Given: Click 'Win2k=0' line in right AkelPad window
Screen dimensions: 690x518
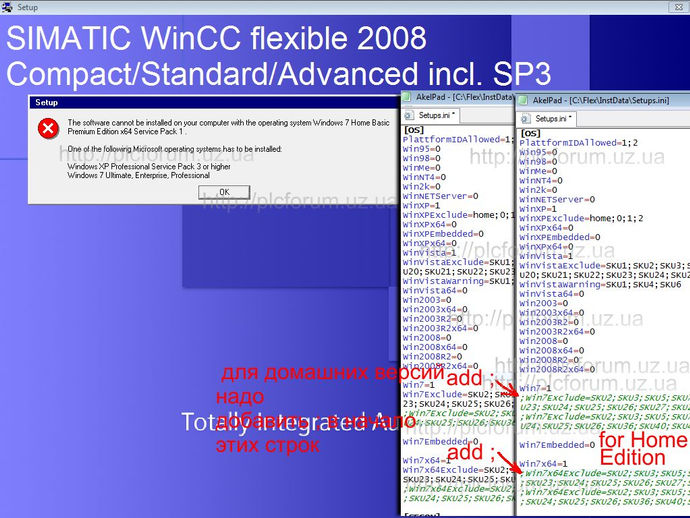Looking at the screenshot, I should coord(538,190).
